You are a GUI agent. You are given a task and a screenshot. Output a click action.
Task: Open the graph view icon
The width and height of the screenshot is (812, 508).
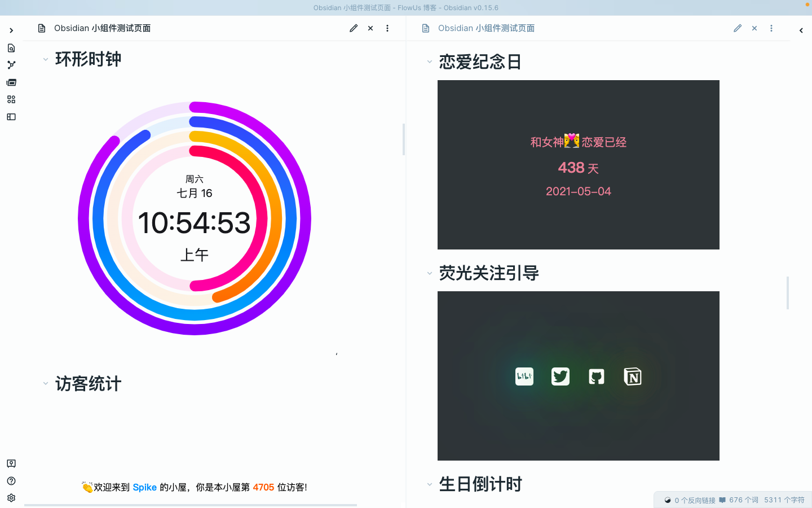click(x=11, y=64)
